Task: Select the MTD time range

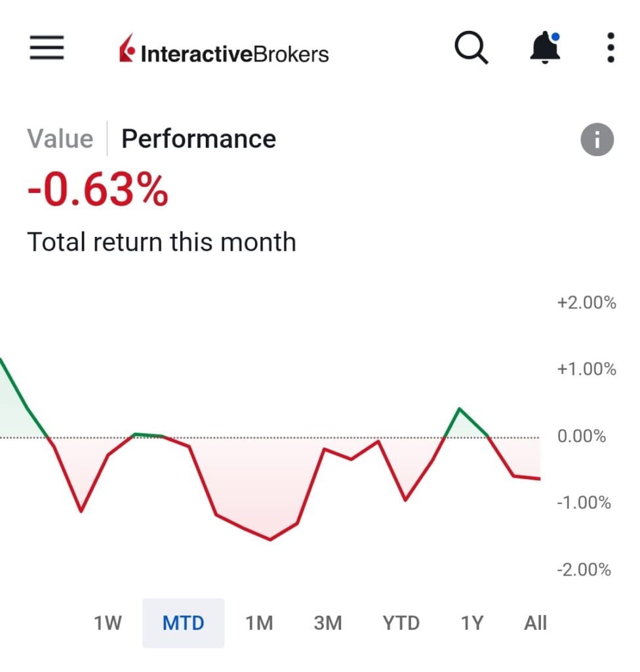Action: pyautogui.click(x=184, y=623)
